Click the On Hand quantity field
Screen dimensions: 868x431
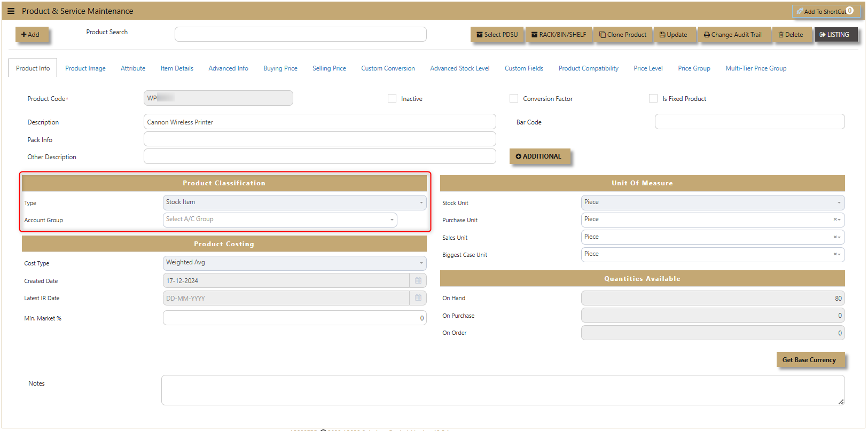[x=713, y=298]
